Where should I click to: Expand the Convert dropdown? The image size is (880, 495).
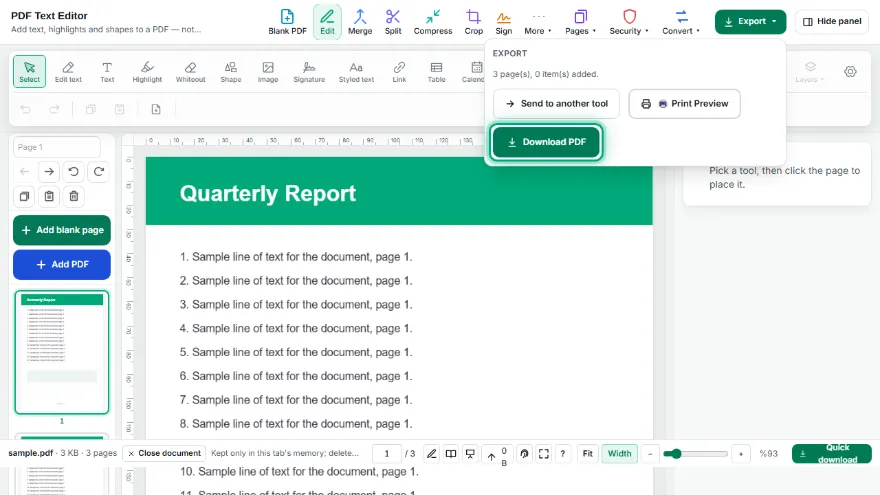point(681,22)
